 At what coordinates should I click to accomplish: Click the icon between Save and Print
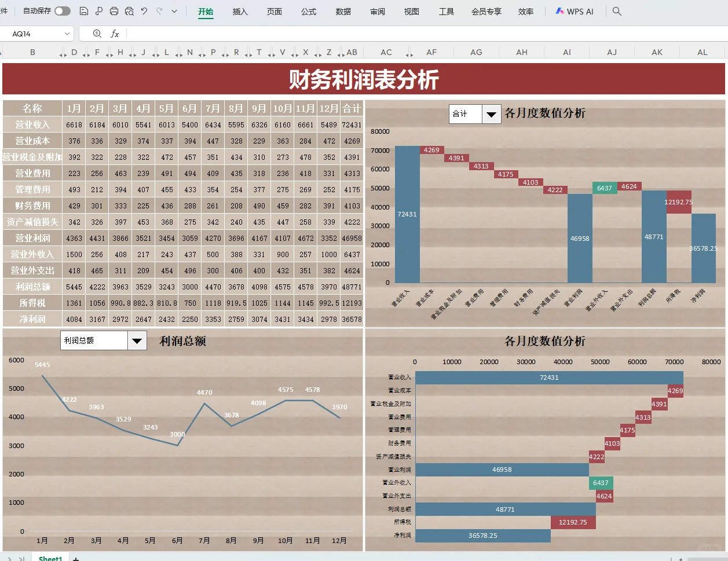[99, 11]
